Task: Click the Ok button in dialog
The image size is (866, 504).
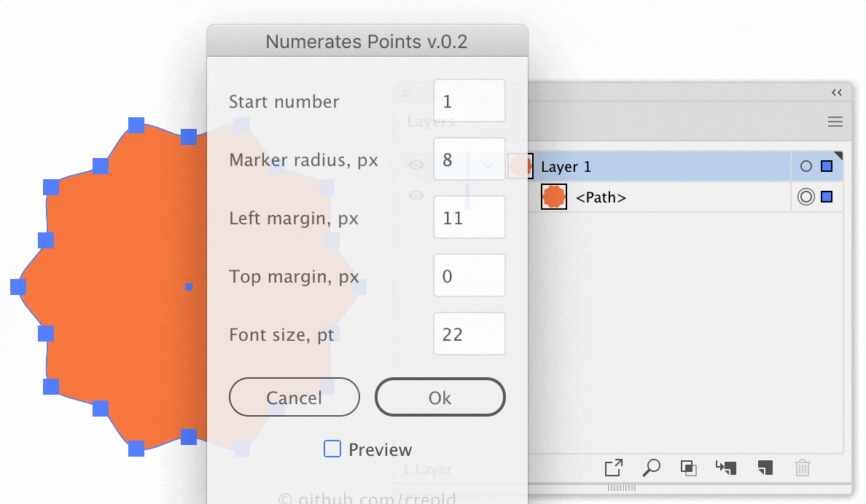Action: click(x=440, y=398)
